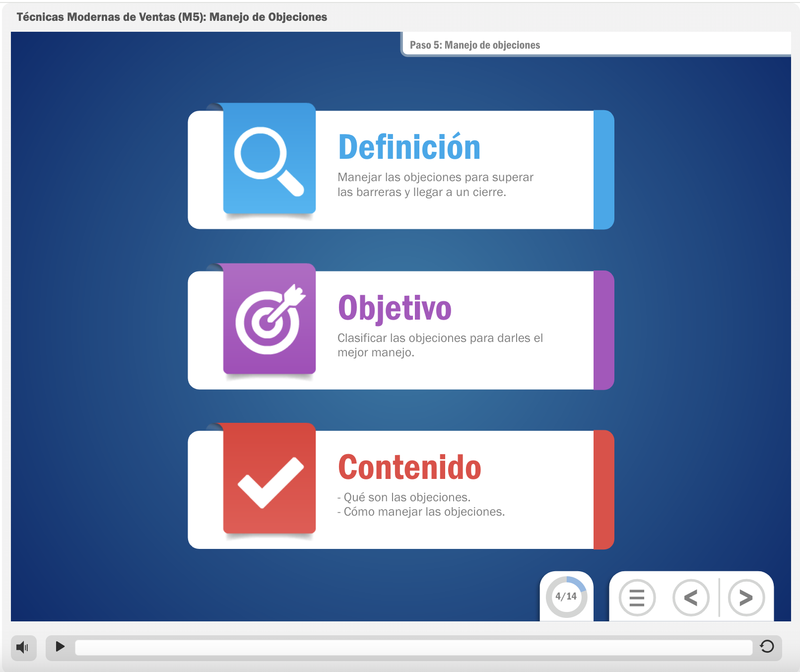Image resolution: width=800 pixels, height=672 pixels.
Task: Click the red right edge of Contenido card
Action: [x=603, y=490]
